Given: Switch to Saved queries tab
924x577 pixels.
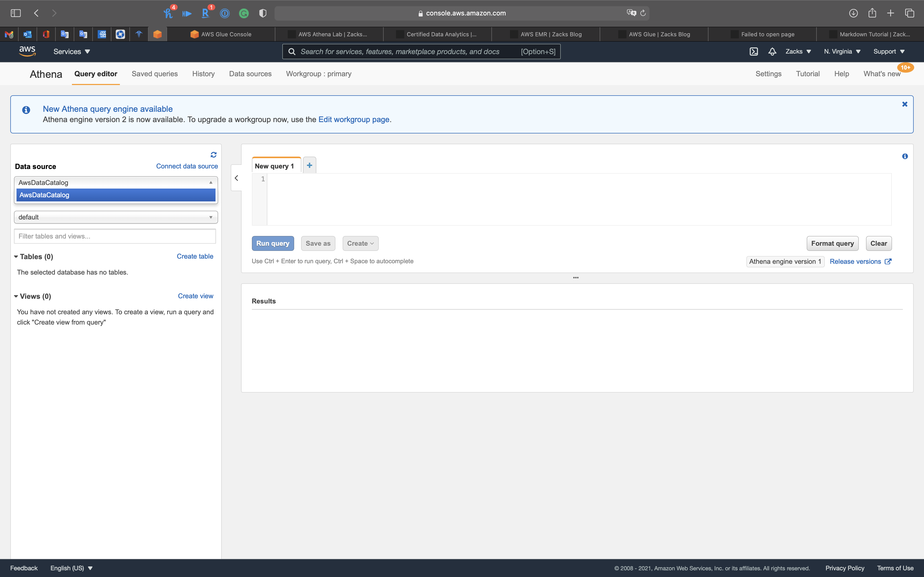Looking at the screenshot, I should (x=155, y=74).
